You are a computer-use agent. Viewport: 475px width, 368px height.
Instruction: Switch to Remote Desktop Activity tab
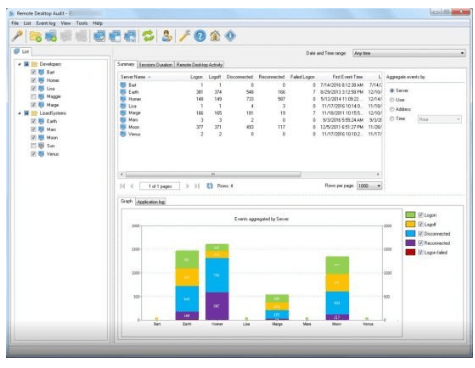tap(199, 65)
